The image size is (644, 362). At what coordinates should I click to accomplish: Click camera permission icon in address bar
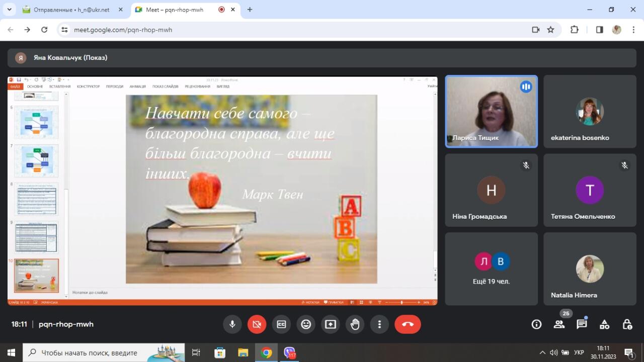(x=536, y=30)
